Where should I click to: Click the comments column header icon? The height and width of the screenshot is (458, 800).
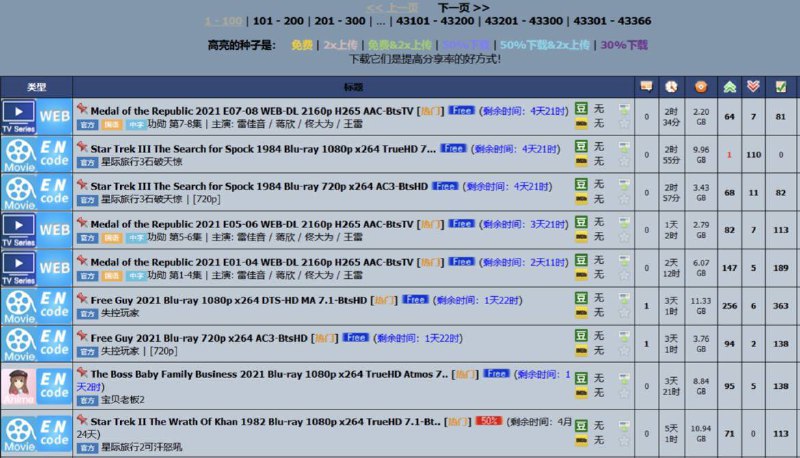click(x=646, y=87)
